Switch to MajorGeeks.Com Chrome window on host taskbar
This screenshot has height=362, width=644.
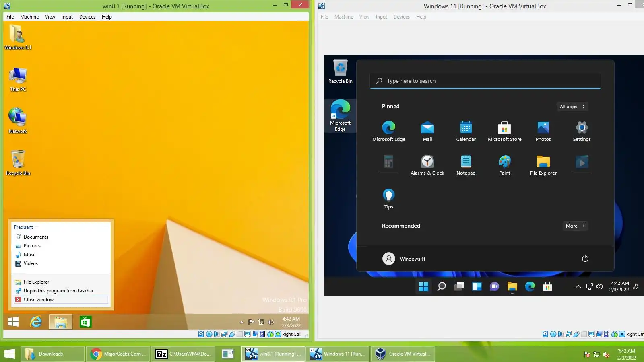[119, 354]
